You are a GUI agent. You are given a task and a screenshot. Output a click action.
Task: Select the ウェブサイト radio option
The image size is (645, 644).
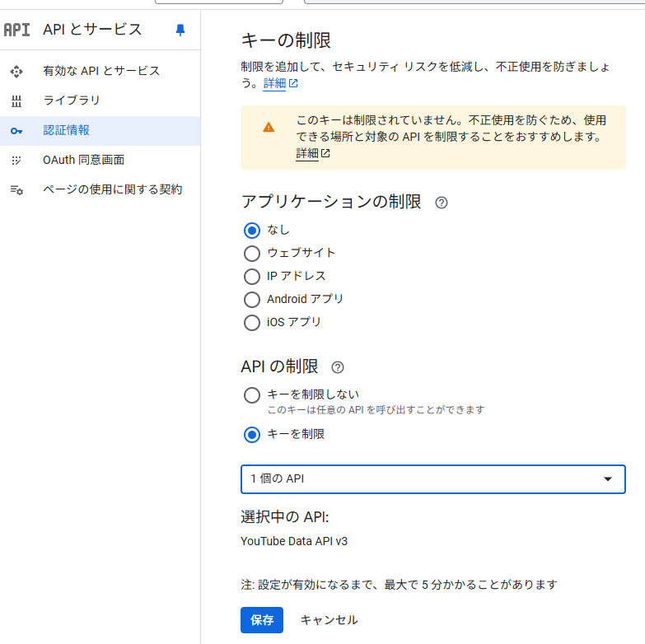[252, 254]
